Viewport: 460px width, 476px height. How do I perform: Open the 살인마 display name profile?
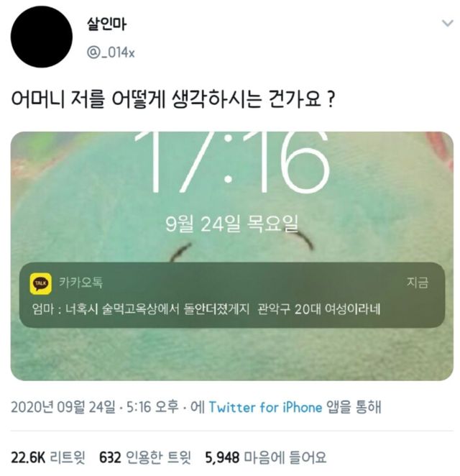106,24
